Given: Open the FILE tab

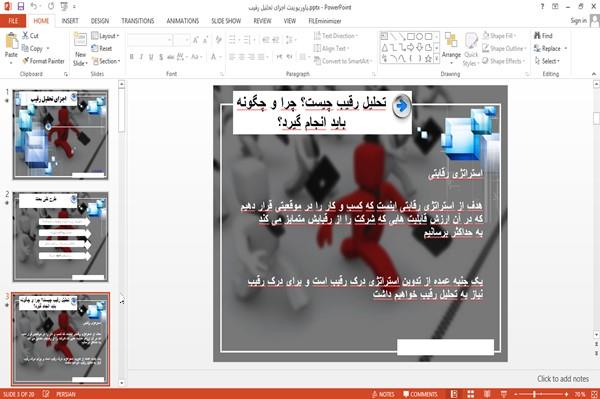Looking at the screenshot, I should [13, 21].
